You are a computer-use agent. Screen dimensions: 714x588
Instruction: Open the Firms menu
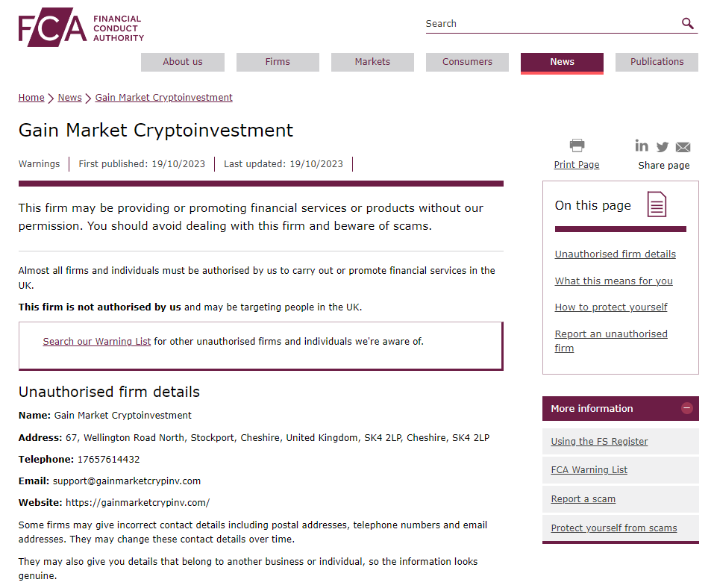pyautogui.click(x=278, y=62)
